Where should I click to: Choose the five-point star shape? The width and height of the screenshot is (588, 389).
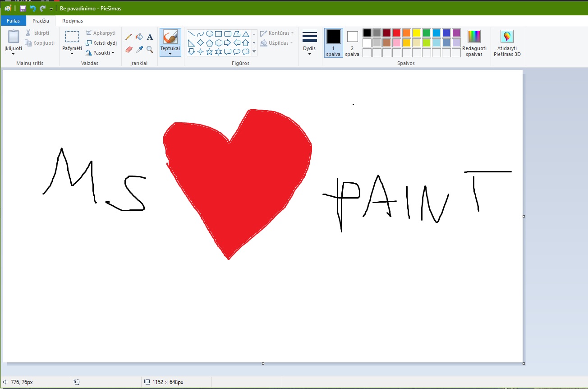(x=209, y=52)
